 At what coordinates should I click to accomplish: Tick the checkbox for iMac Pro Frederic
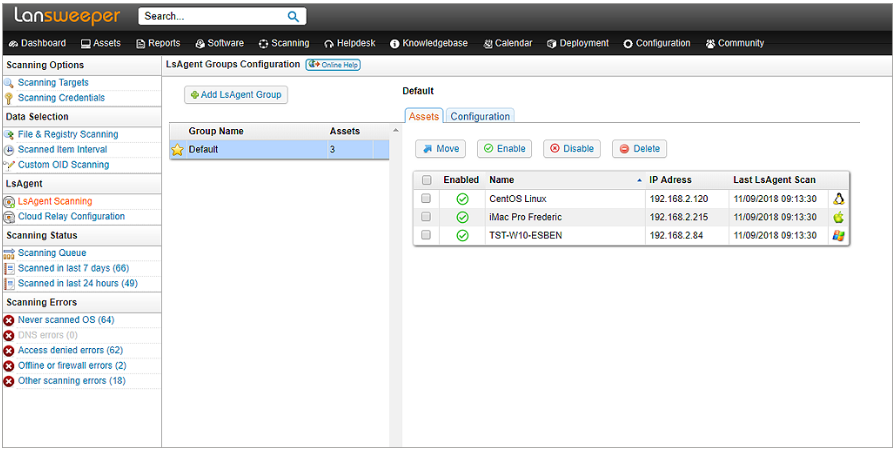(426, 217)
